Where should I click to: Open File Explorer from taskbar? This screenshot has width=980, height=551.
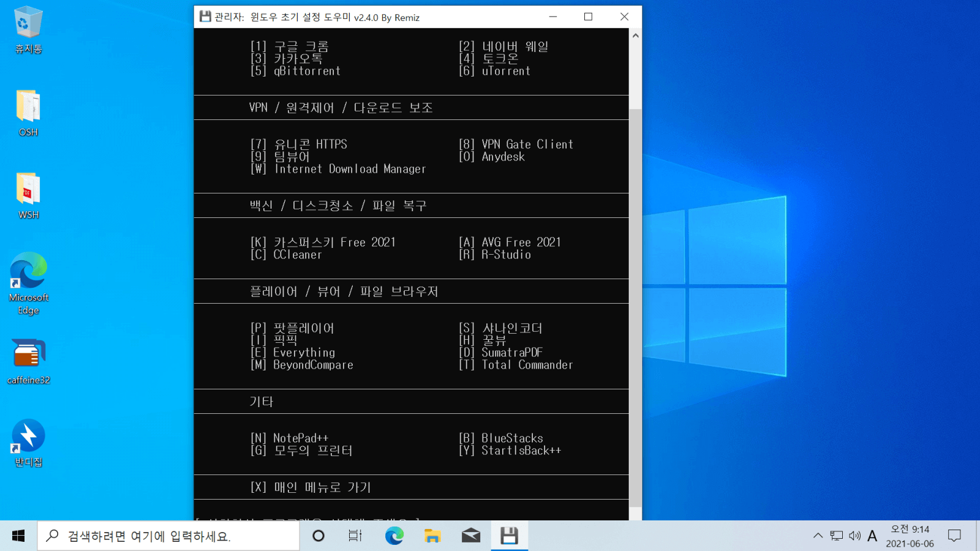pyautogui.click(x=432, y=536)
